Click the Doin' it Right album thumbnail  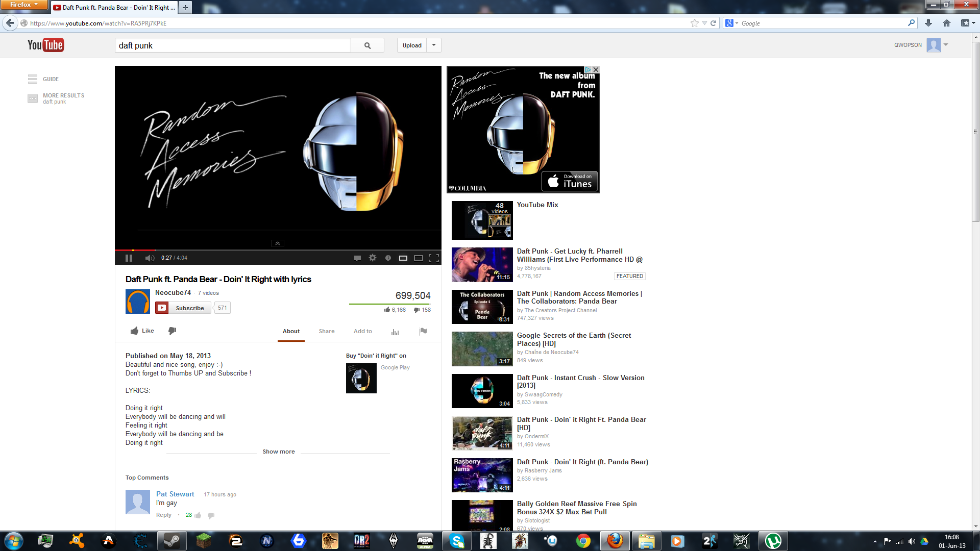coord(361,379)
